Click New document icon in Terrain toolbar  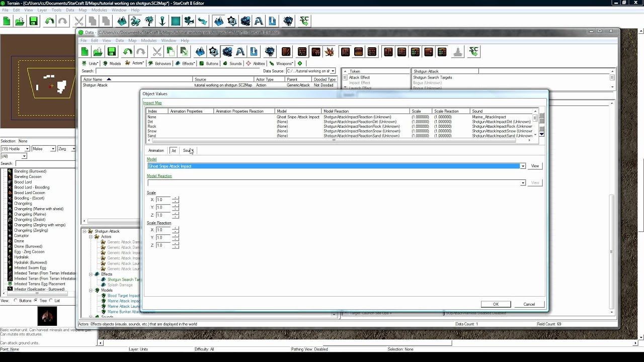[7, 21]
